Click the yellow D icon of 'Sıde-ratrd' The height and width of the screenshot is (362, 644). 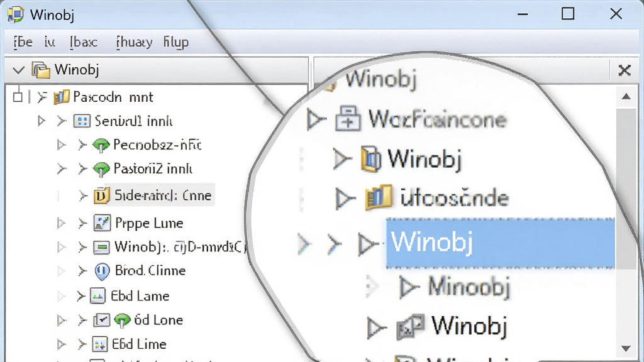pos(101,195)
